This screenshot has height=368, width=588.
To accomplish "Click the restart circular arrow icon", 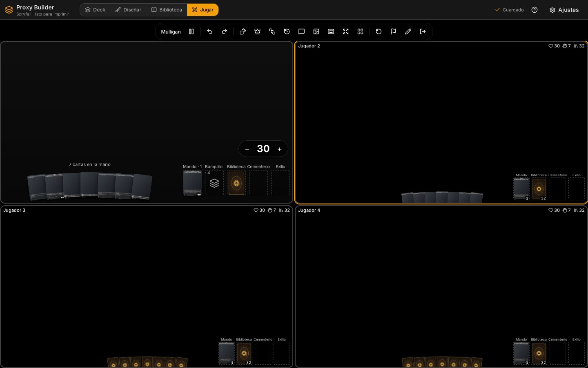I will (379, 31).
